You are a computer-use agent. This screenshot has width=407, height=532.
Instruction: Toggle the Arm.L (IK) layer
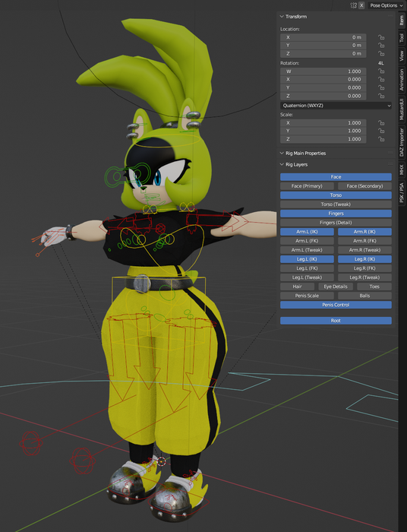point(307,232)
